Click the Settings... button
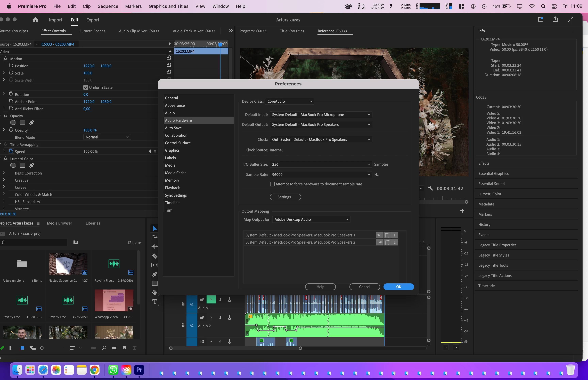Image resolution: width=588 pixels, height=380 pixels. (x=285, y=197)
